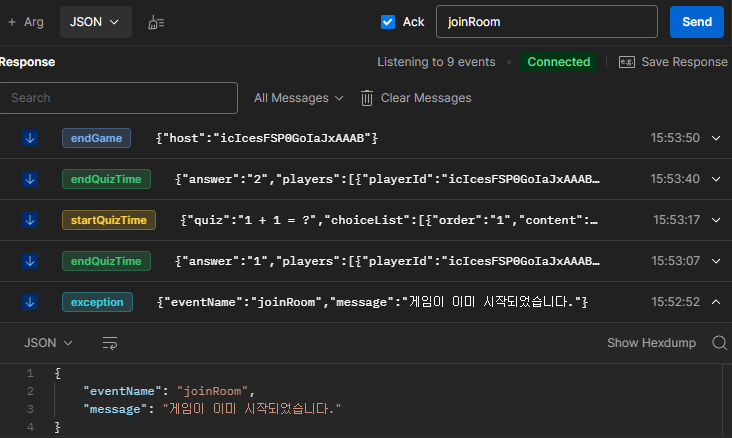The width and height of the screenshot is (732, 438).
Task: Click timestamp 15:53:17
Action: 676,220
